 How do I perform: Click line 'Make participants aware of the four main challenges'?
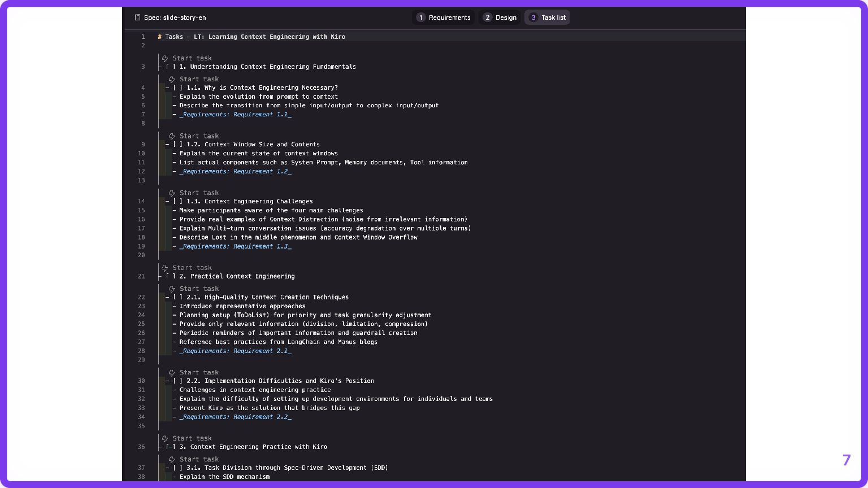[271, 211]
